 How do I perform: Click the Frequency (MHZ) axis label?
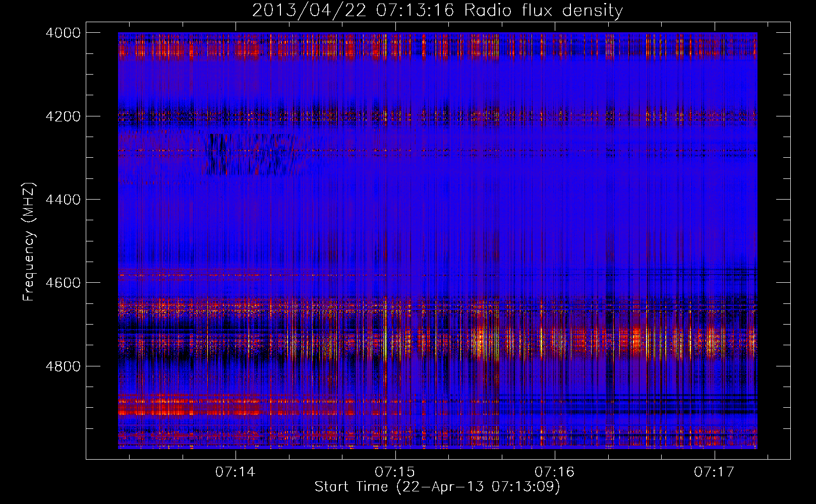click(x=29, y=242)
